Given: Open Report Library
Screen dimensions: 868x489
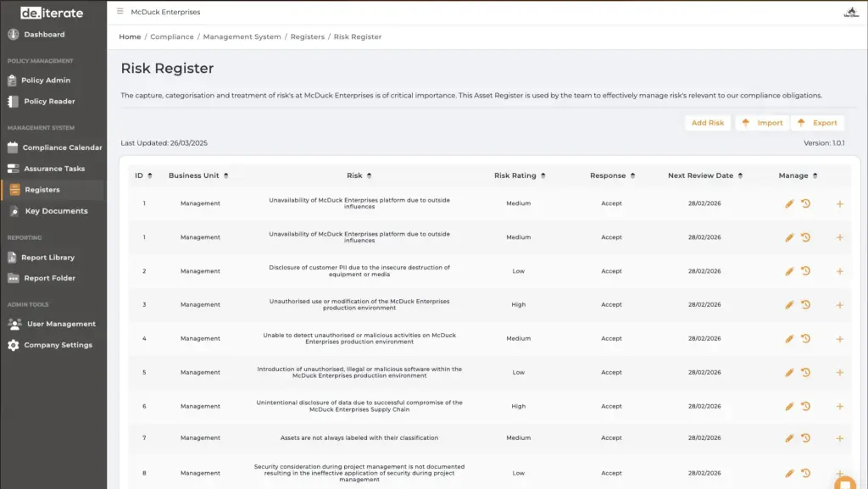Looking at the screenshot, I should click(47, 258).
